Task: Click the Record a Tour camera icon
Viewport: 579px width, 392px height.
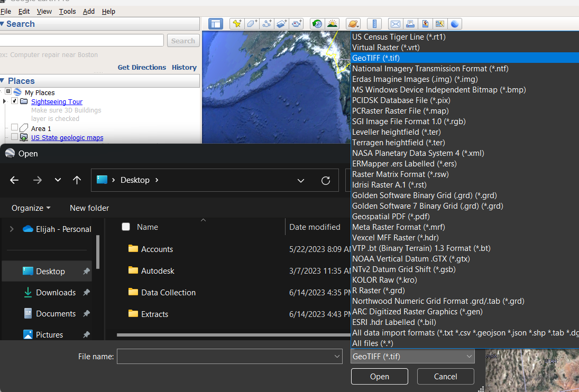Action: (297, 24)
